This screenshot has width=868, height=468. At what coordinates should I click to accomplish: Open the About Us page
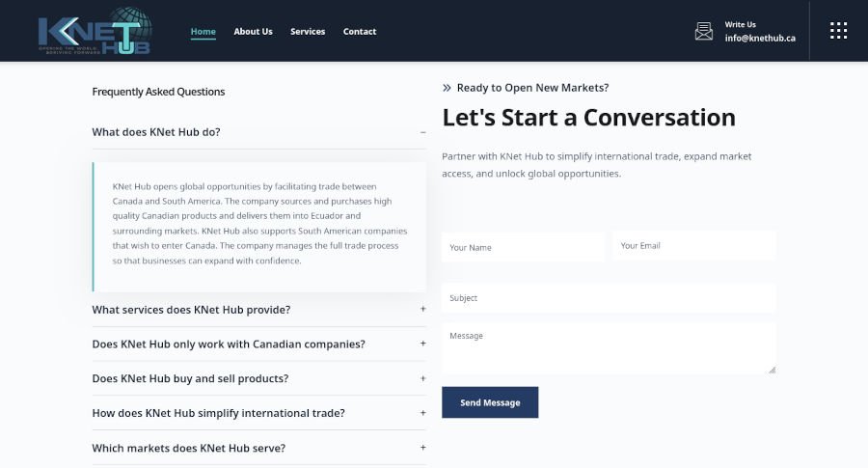click(253, 32)
